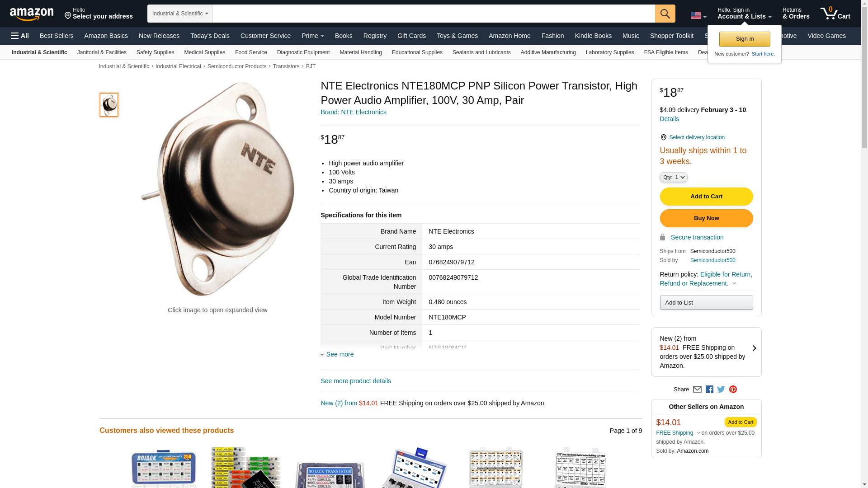Image resolution: width=868 pixels, height=488 pixels.
Task: Open Safety Supplies subcategory tab
Action: (x=155, y=52)
